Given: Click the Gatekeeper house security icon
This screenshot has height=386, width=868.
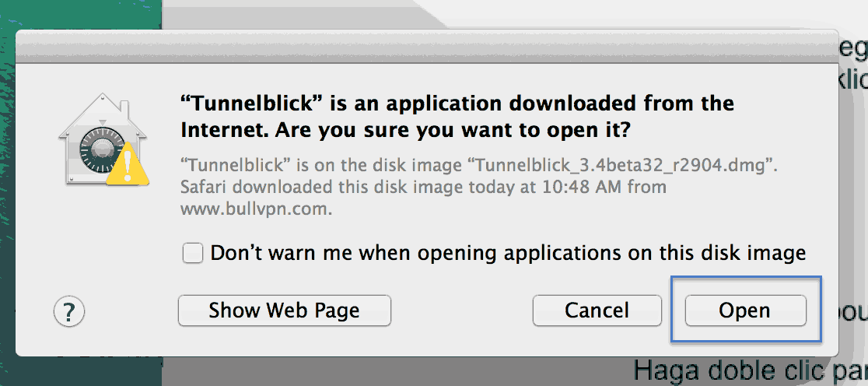Looking at the screenshot, I should click(103, 139).
